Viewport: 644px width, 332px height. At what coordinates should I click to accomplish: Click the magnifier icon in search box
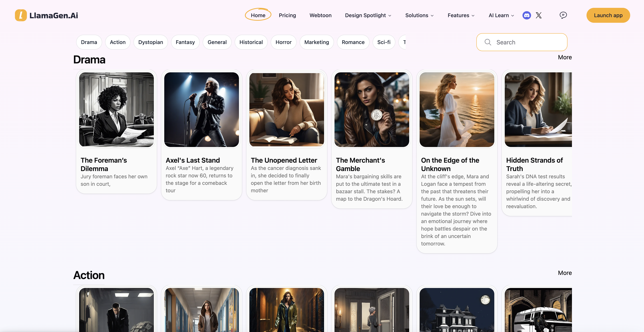pos(488,42)
